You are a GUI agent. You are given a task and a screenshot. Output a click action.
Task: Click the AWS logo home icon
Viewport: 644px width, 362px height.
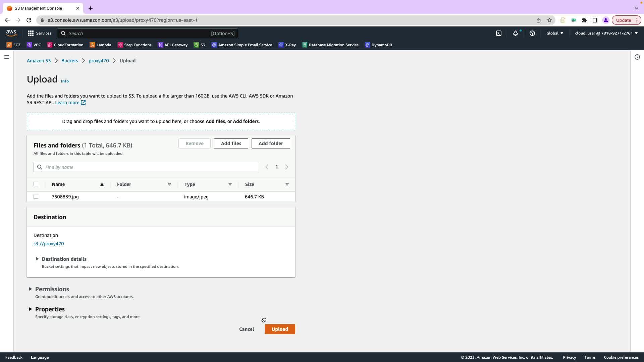pyautogui.click(x=11, y=33)
